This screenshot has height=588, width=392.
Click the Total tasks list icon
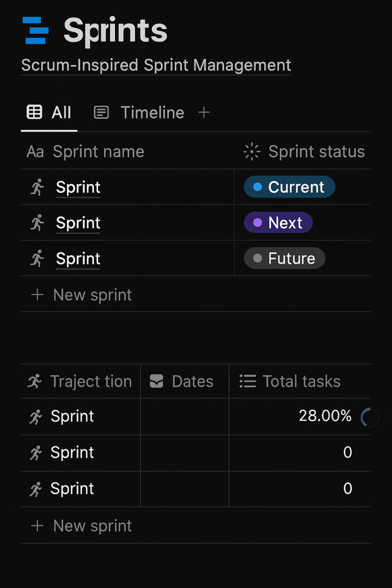pyautogui.click(x=248, y=382)
